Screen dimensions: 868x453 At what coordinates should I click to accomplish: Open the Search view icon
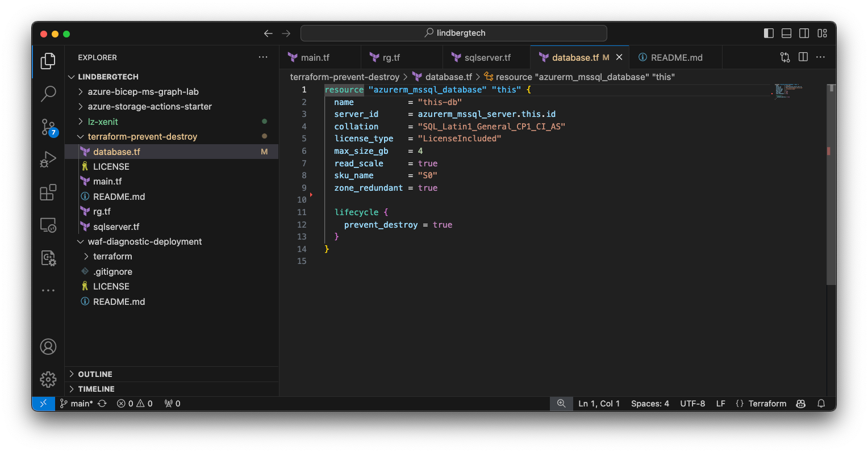point(48,94)
